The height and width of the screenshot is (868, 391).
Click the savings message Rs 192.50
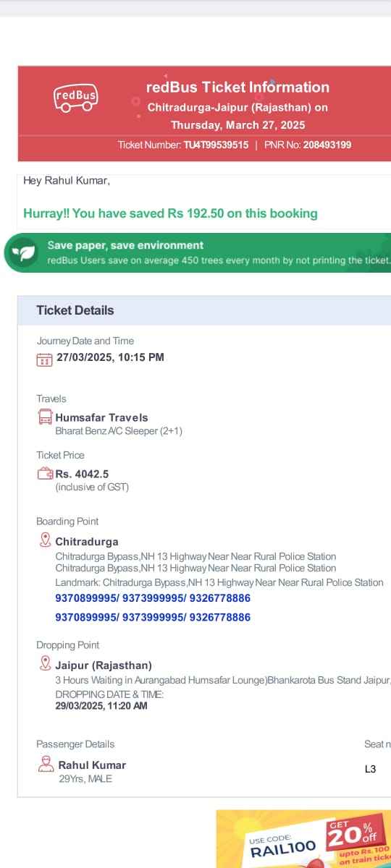click(x=170, y=213)
